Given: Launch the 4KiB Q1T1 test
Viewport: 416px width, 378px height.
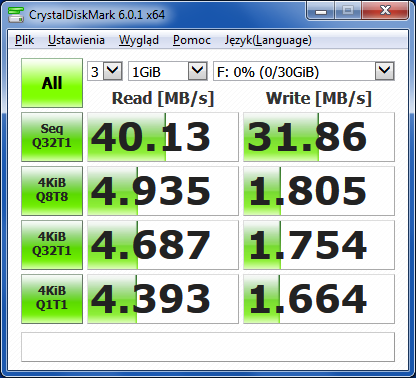Looking at the screenshot, I should pos(52,299).
